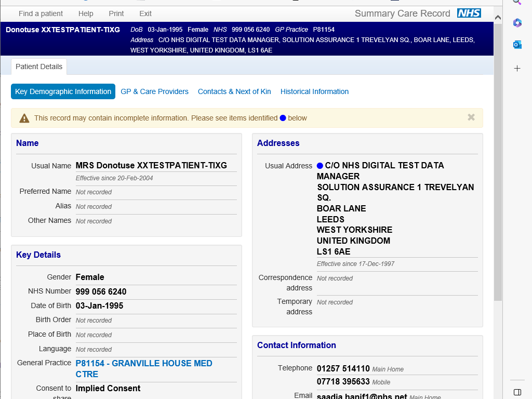The height and width of the screenshot is (399, 532).
Task: Click the warning triangle icon in alert
Action: [24, 118]
